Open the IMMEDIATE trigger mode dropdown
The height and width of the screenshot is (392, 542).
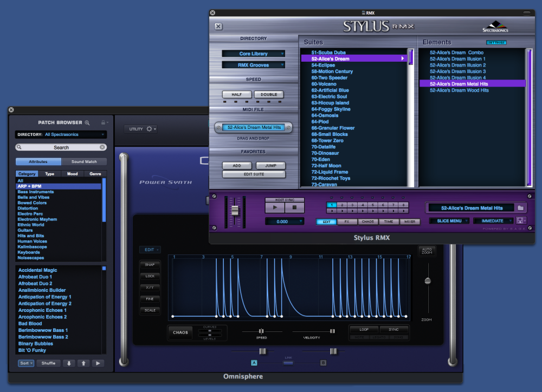click(493, 221)
